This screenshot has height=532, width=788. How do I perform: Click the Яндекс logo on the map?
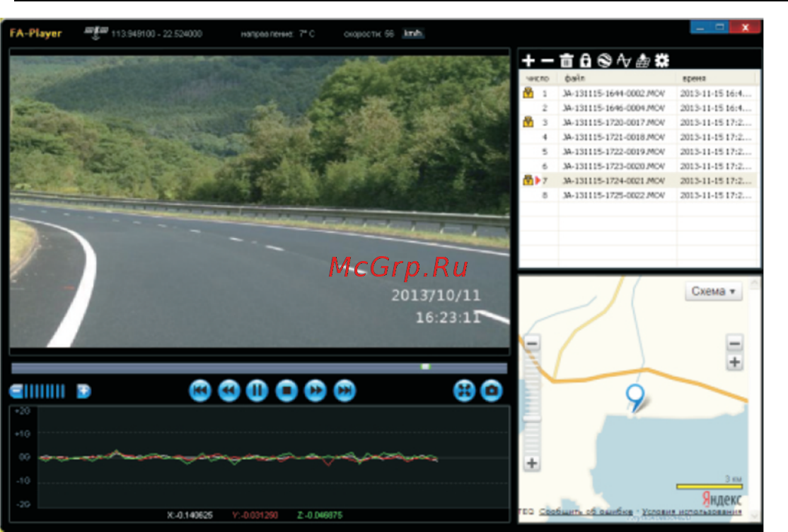click(x=722, y=499)
